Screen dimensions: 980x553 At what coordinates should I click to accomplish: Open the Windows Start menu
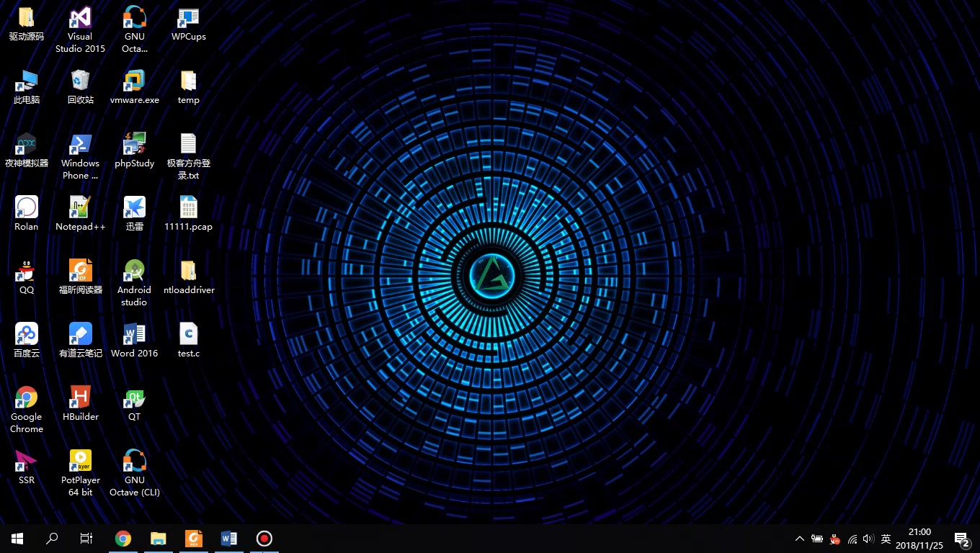click(x=17, y=539)
